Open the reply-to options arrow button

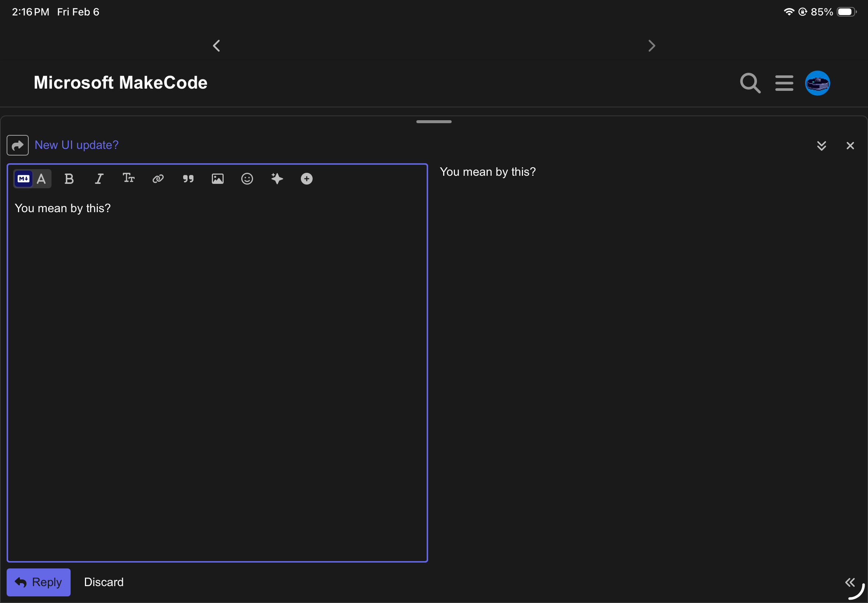click(17, 146)
